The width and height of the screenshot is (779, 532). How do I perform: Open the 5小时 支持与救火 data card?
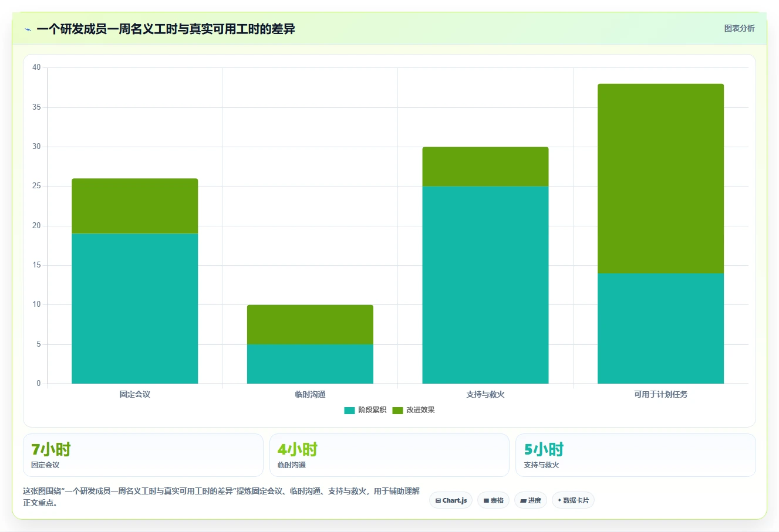[x=636, y=455]
